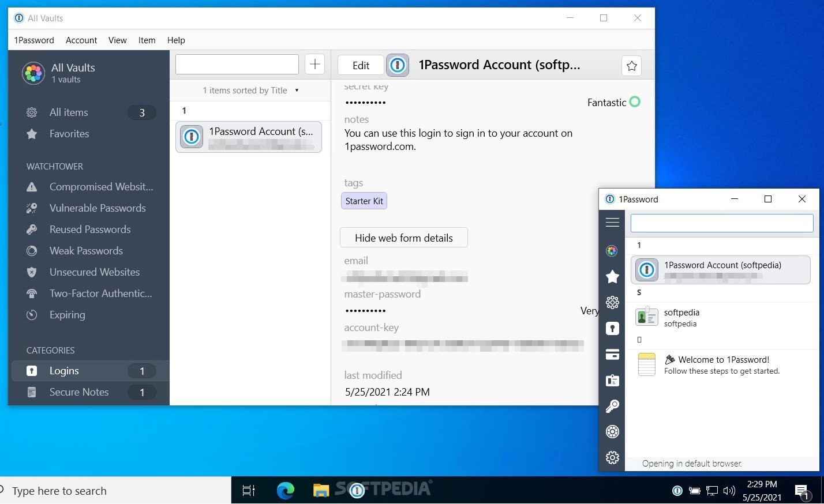This screenshot has height=504, width=824.
Task: Select 1Password Account (softpedia) in mini window
Action: pyautogui.click(x=721, y=270)
